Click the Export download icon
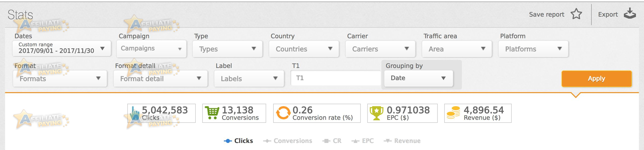This screenshot has height=150, width=644. pos(630,13)
